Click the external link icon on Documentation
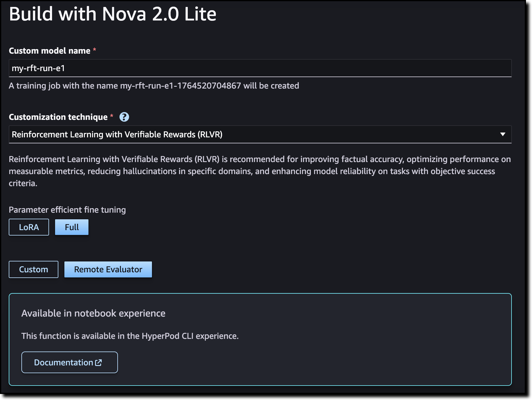 pos(98,363)
